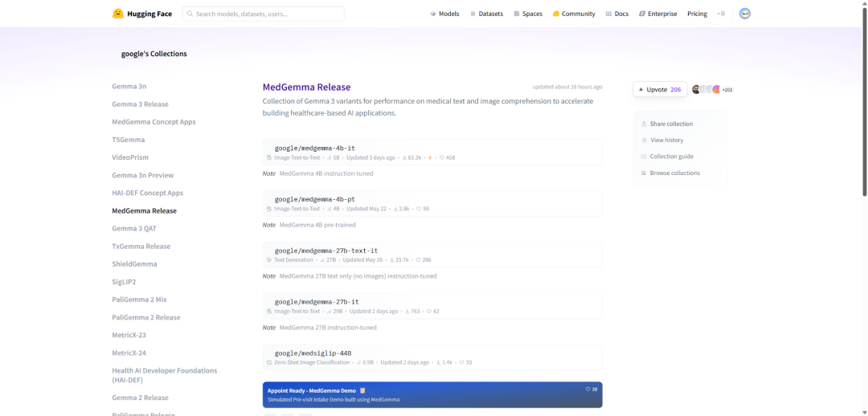Upvote the MedGemma Release collection

pyautogui.click(x=660, y=89)
